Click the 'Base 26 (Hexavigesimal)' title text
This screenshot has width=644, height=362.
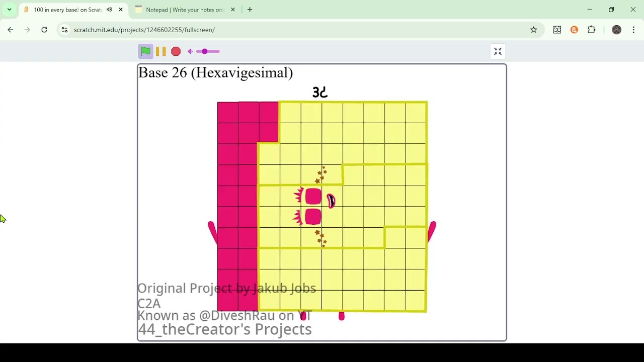pyautogui.click(x=215, y=73)
